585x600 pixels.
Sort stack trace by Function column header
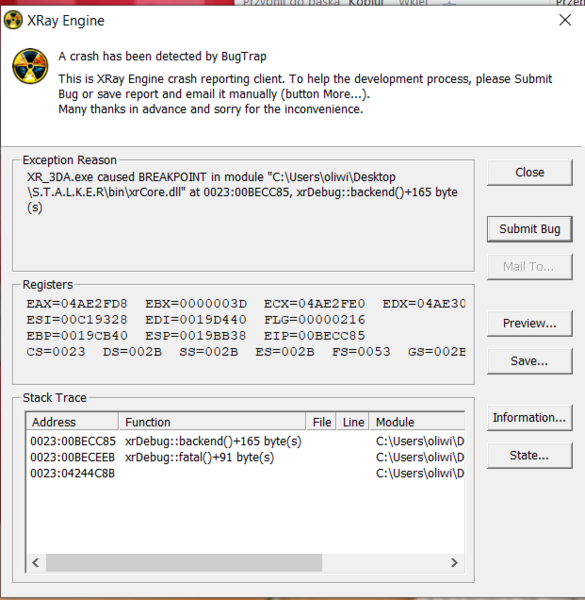tap(212, 422)
